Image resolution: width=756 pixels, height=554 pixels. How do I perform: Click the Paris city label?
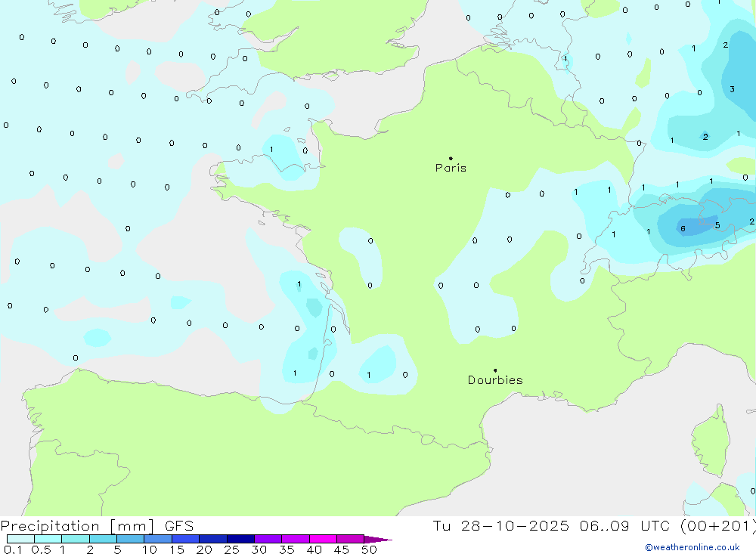coord(451,168)
